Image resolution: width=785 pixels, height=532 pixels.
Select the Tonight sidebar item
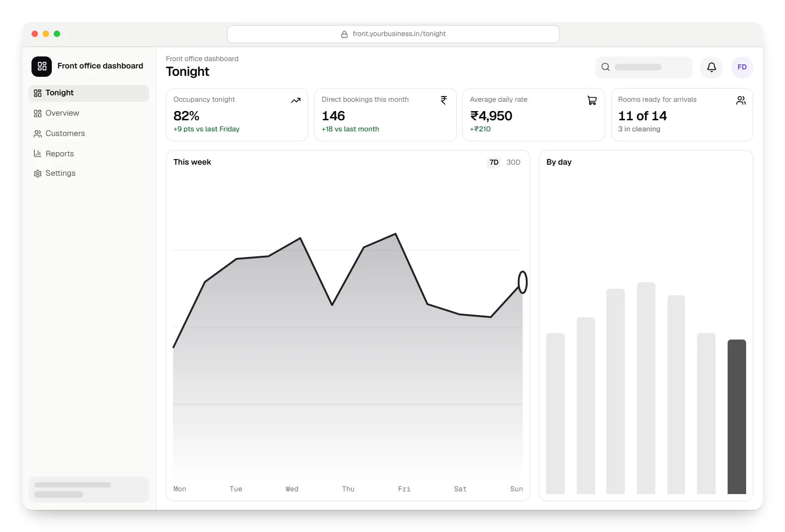(x=89, y=93)
